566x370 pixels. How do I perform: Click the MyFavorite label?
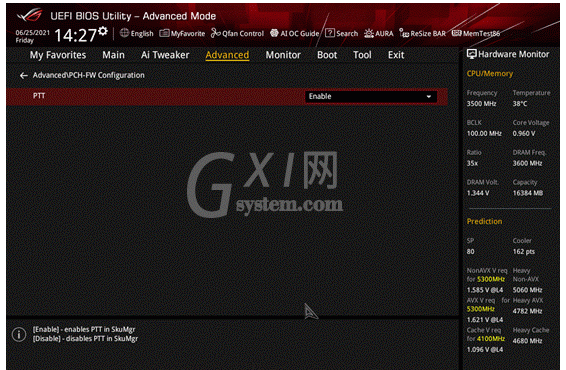188,34
